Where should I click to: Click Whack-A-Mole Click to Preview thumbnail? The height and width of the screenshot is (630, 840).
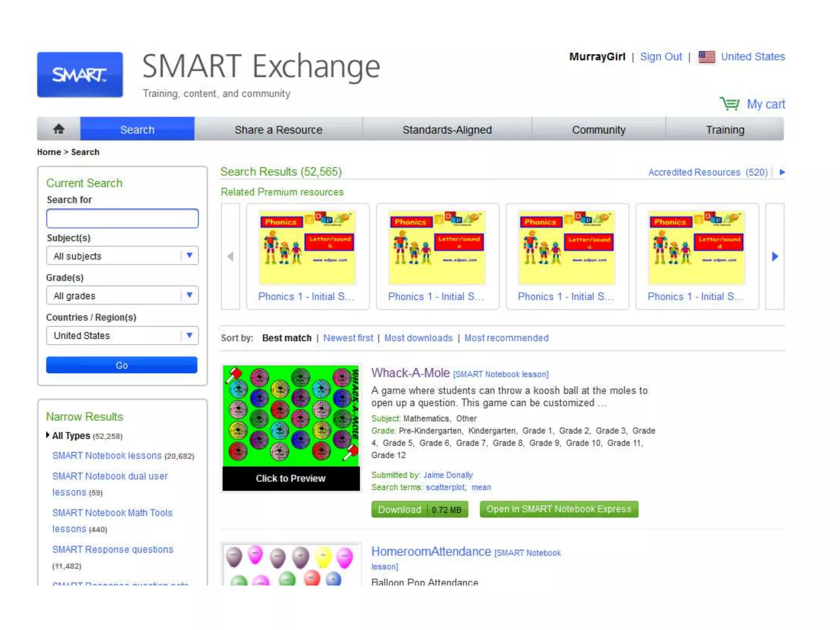point(291,428)
